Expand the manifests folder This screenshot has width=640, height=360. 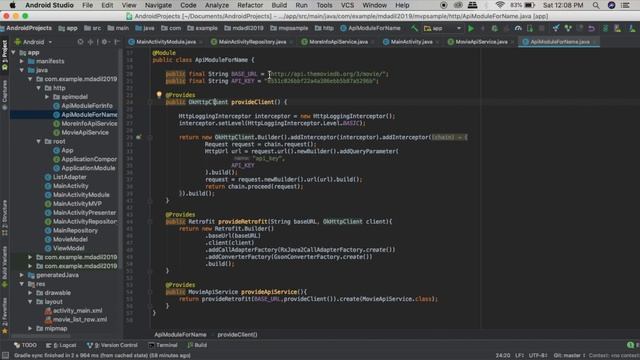coord(22,61)
